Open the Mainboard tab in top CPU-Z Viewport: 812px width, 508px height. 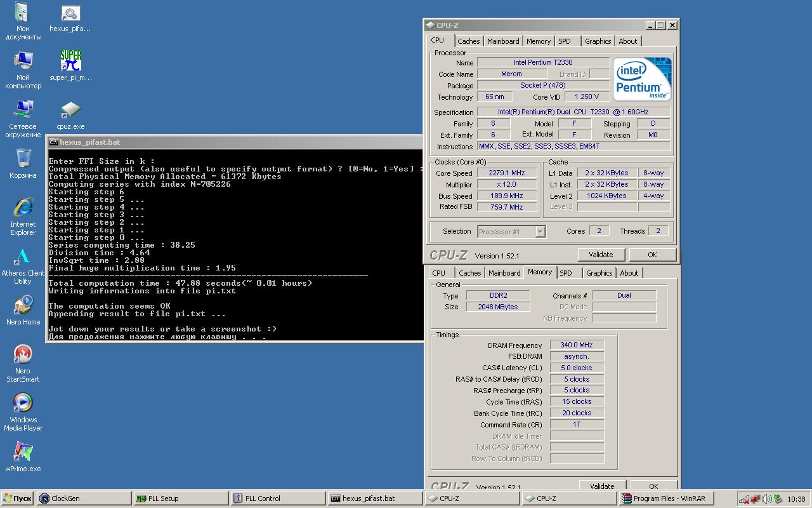point(503,41)
